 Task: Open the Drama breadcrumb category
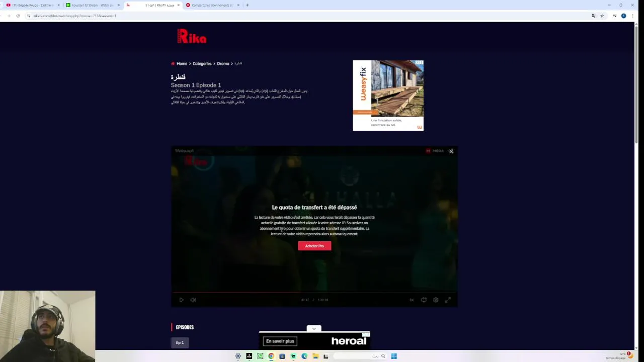[223, 64]
